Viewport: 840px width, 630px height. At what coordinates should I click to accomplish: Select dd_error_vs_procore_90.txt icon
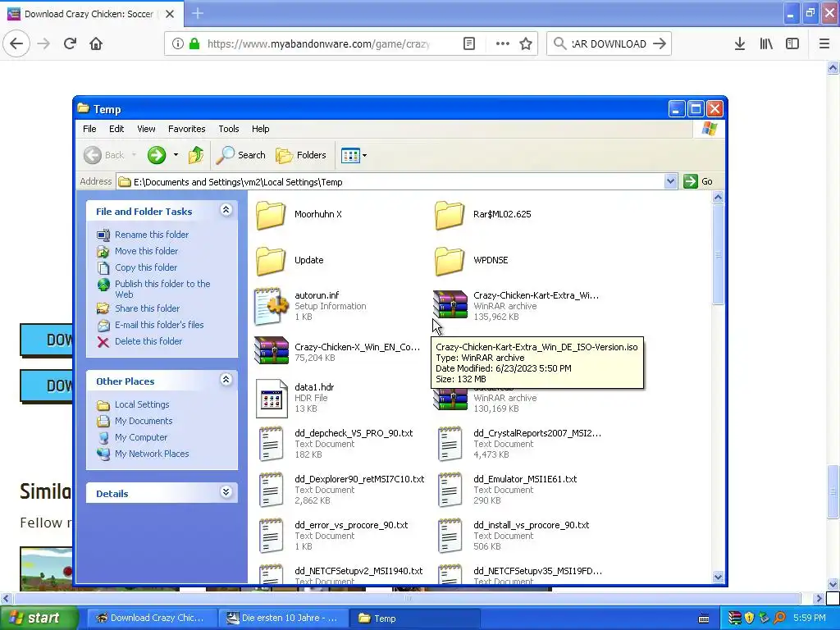tap(271, 536)
